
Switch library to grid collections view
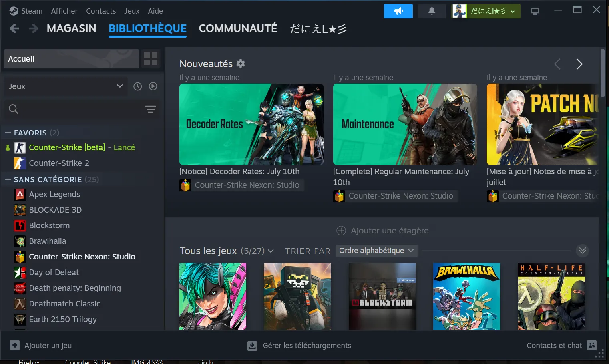(x=151, y=59)
